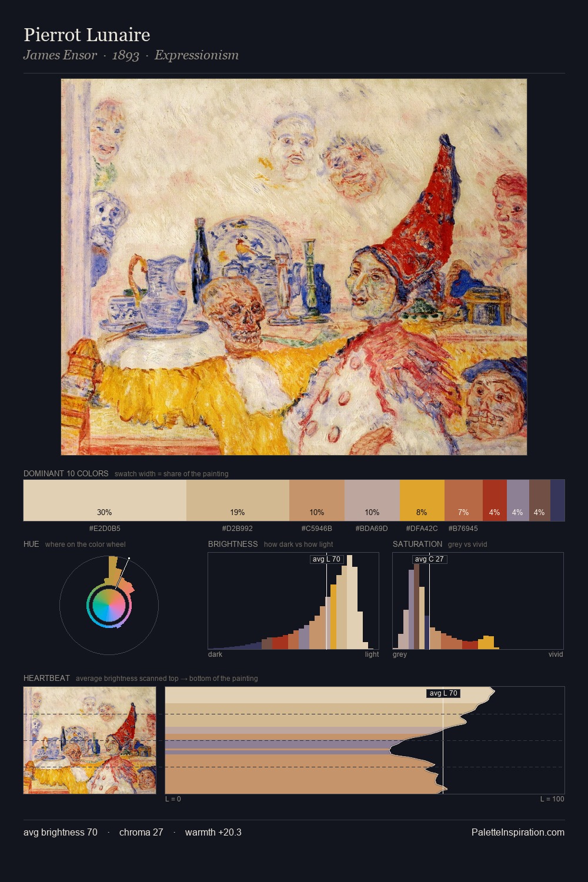Click the year 1893
The width and height of the screenshot is (588, 882).
click(126, 55)
